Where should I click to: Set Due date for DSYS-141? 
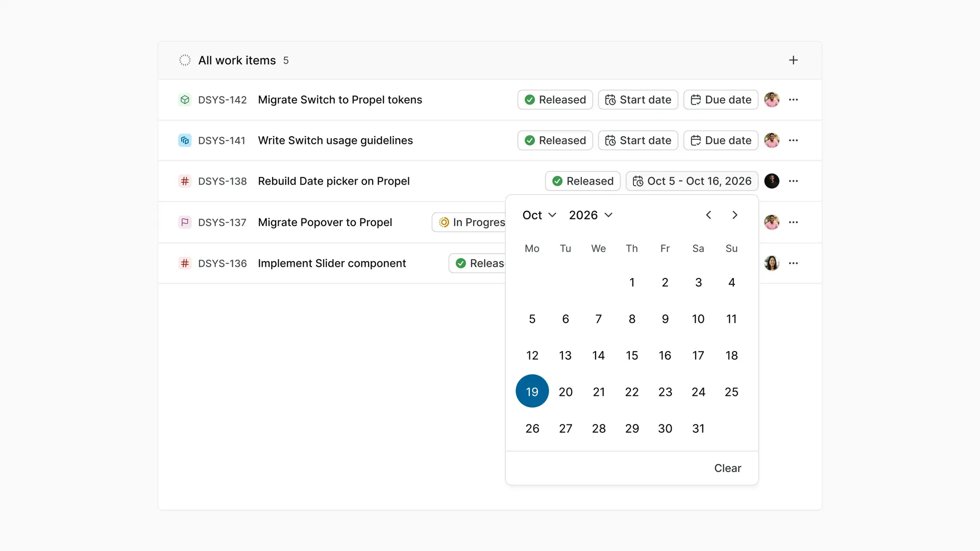[x=721, y=140]
